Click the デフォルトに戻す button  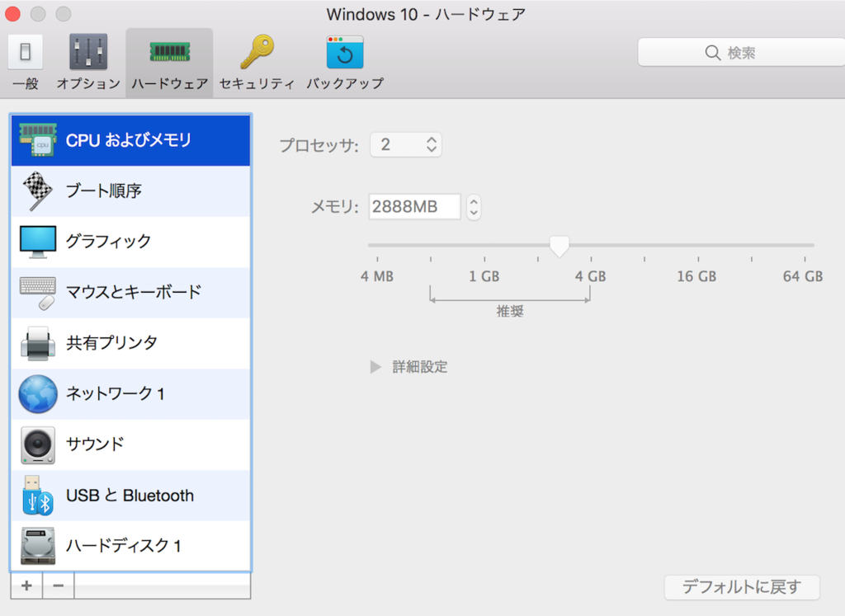click(742, 587)
